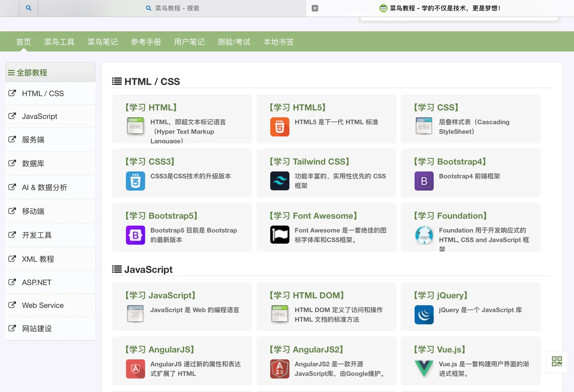
Task: Open the 【学习 Vue.js】 tutorial link
Action: click(440, 349)
